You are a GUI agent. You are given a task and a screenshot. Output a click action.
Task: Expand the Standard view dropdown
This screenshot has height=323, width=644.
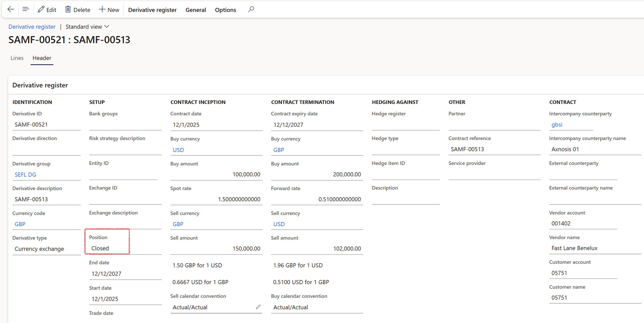tap(87, 27)
